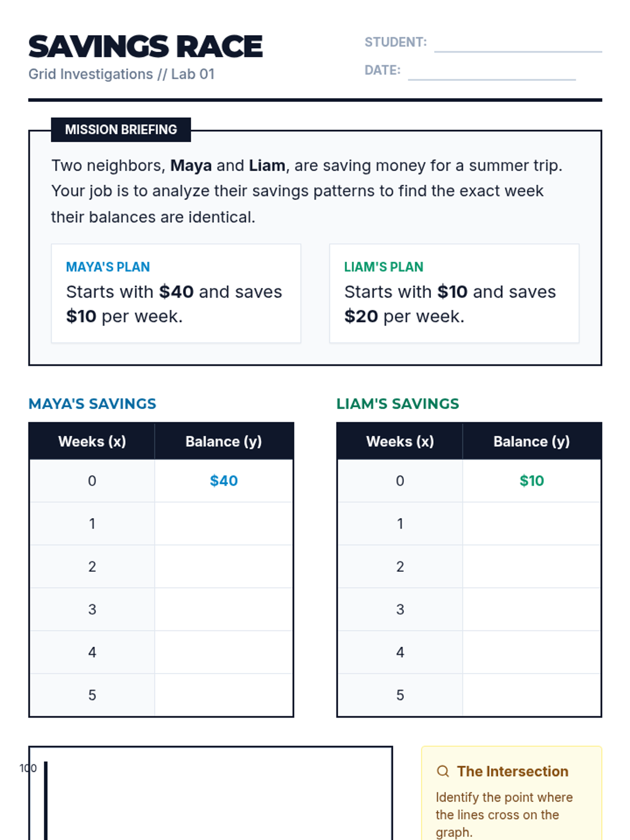This screenshot has height=840, width=630.
Task: Click the Liam's Plan card
Action: [454, 293]
